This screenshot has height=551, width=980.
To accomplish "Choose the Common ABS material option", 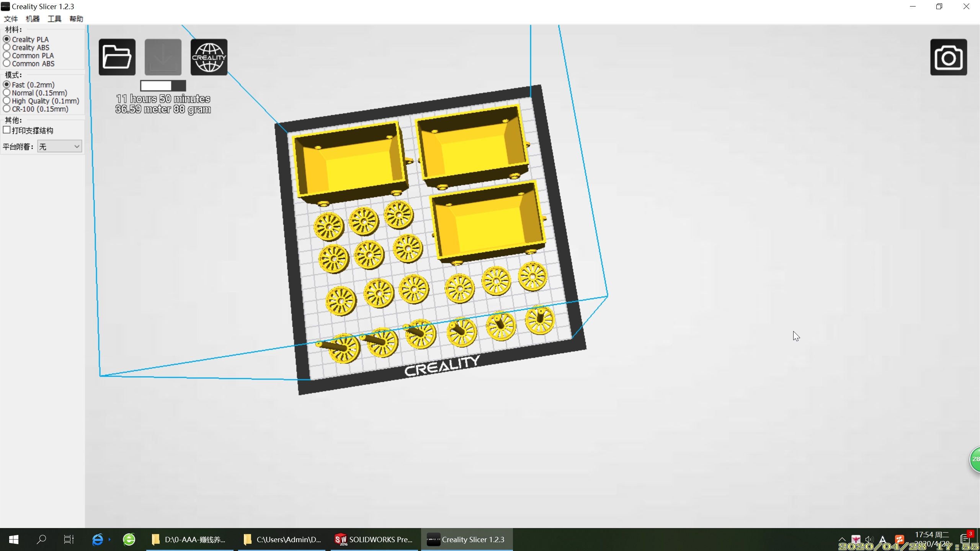I will click(x=29, y=64).
